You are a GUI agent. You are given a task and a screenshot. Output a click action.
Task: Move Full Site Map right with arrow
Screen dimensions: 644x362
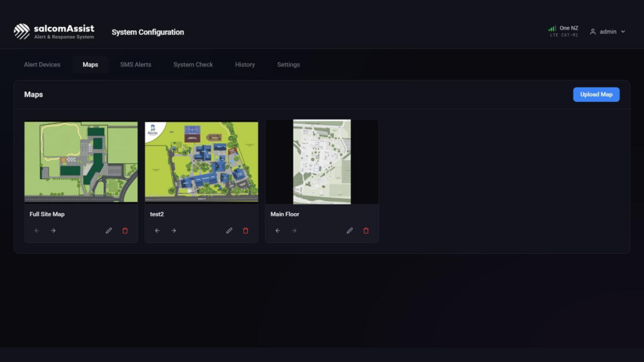point(53,231)
